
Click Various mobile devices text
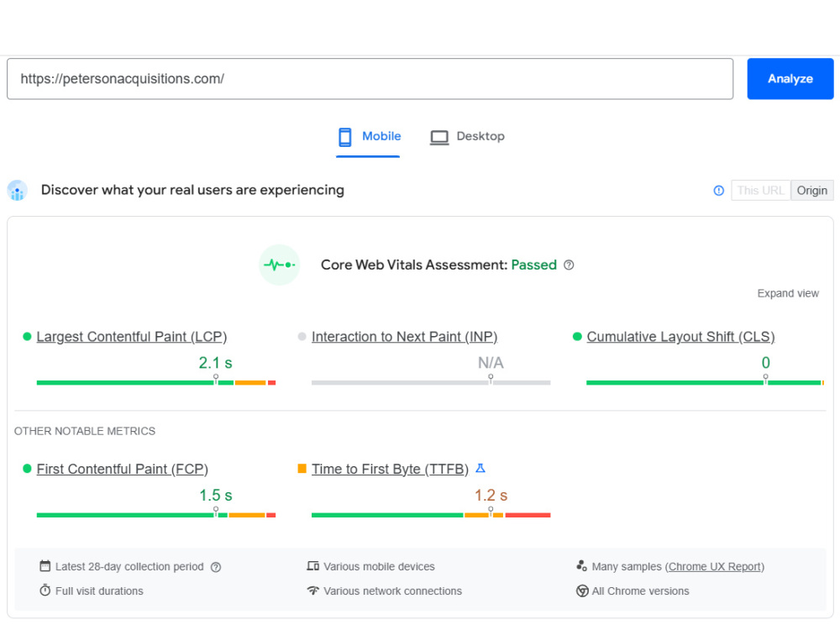pos(380,567)
